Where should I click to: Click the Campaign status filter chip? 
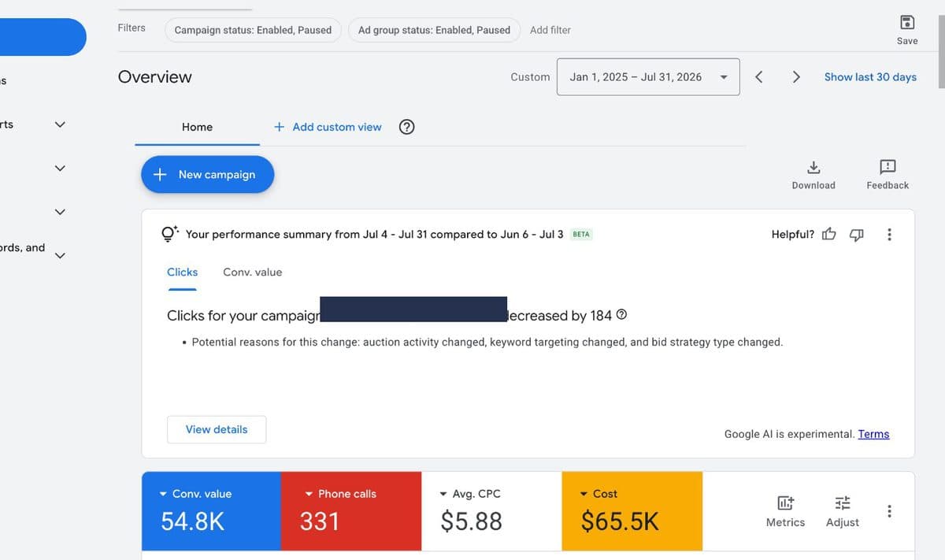click(253, 30)
